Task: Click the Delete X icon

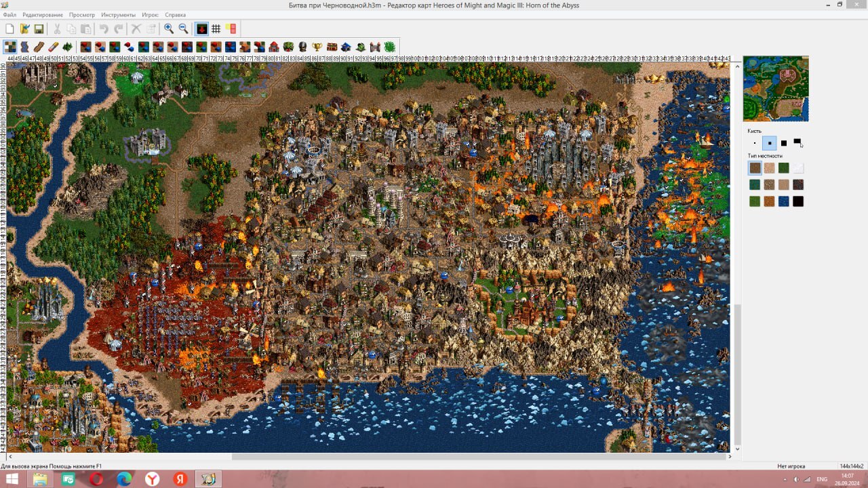Action: click(136, 28)
